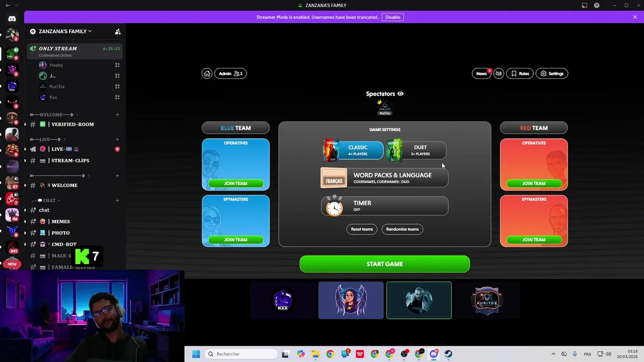Click Reset teams
Screen dimensions: 644x362
[362, 229]
